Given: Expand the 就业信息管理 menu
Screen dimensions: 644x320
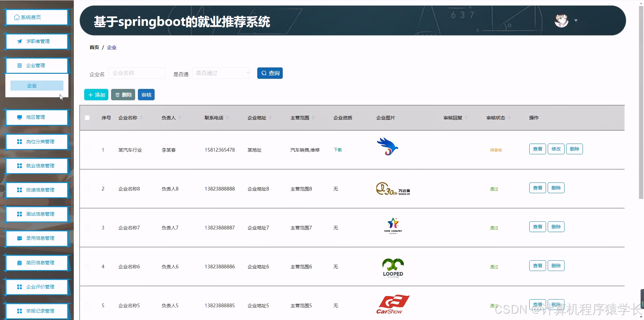Looking at the screenshot, I should click(37, 166).
